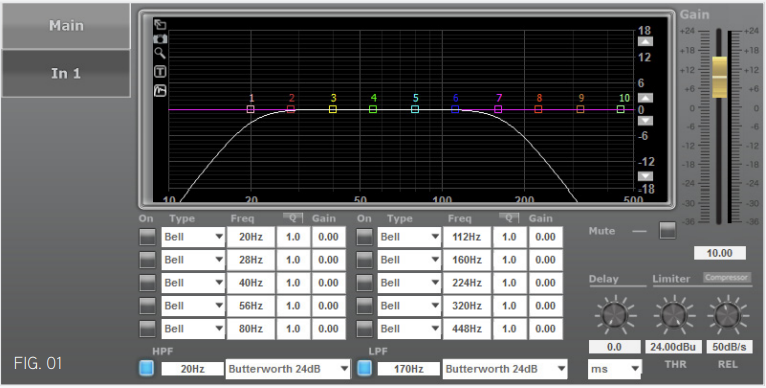Viewport: 766px width, 388px height.
Task: Select magenta EQ band handle 7
Action: pos(498,109)
